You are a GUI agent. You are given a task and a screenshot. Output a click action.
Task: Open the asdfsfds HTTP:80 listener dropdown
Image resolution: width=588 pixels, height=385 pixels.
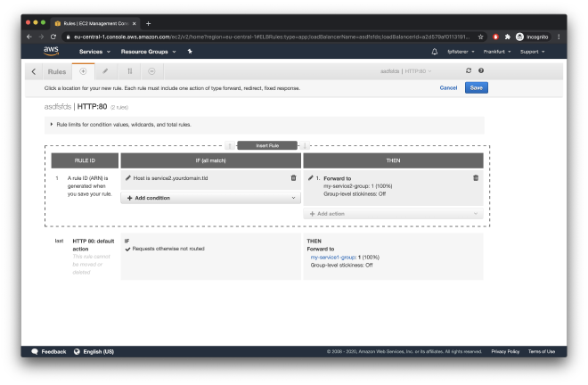coord(405,71)
